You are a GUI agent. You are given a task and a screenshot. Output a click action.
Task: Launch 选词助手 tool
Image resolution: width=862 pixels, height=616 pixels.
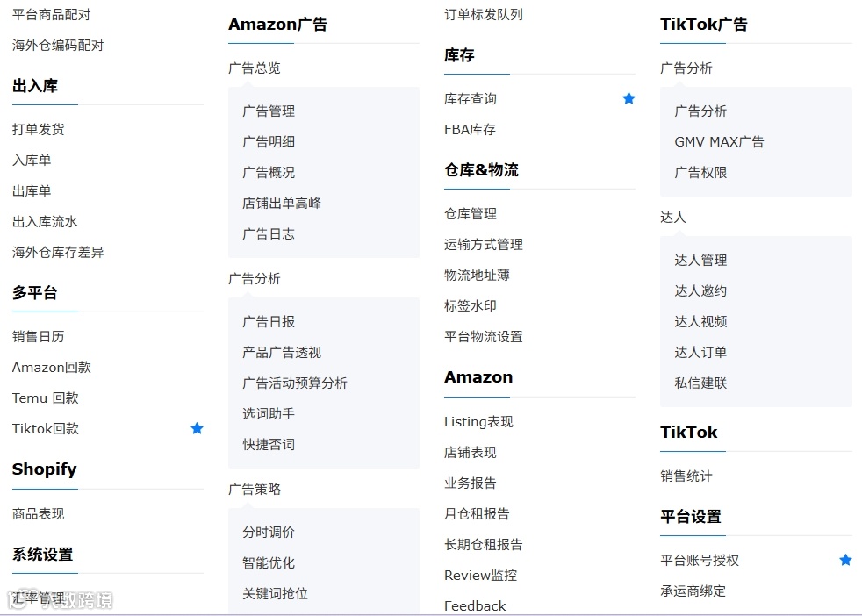click(269, 414)
